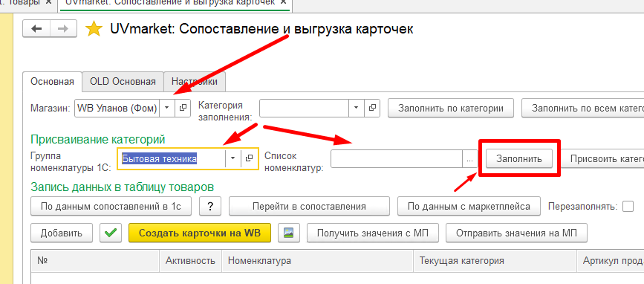Click the Перейти в сопоставления button
The height and width of the screenshot is (284, 644).
click(309, 206)
